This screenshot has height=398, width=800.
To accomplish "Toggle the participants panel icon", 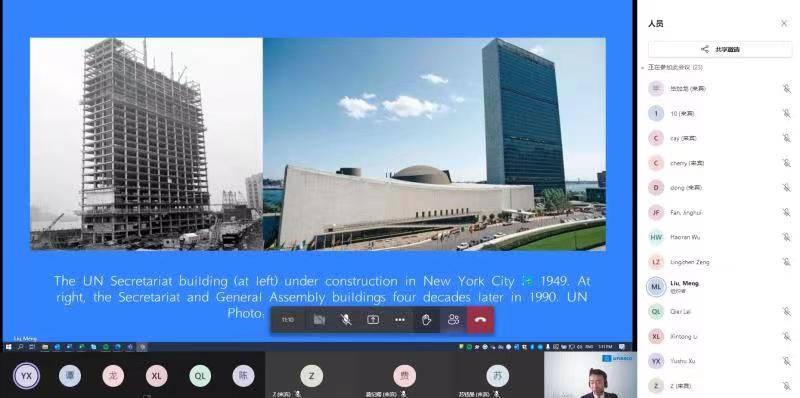I will pyautogui.click(x=453, y=320).
